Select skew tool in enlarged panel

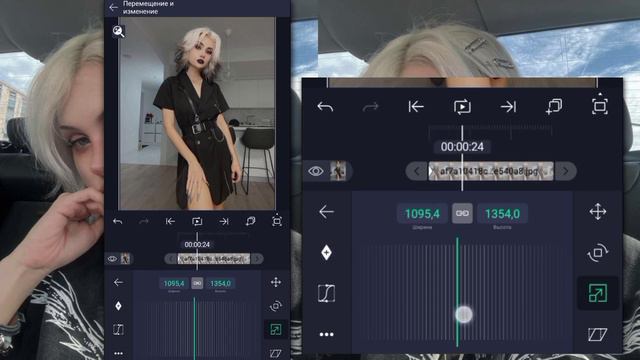coord(598,334)
